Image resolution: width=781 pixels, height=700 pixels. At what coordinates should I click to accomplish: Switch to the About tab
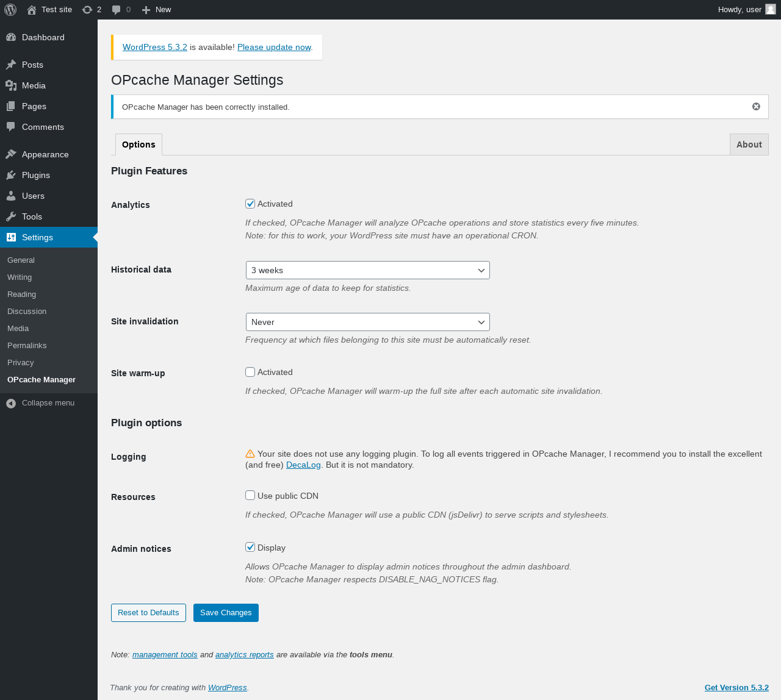(x=749, y=145)
